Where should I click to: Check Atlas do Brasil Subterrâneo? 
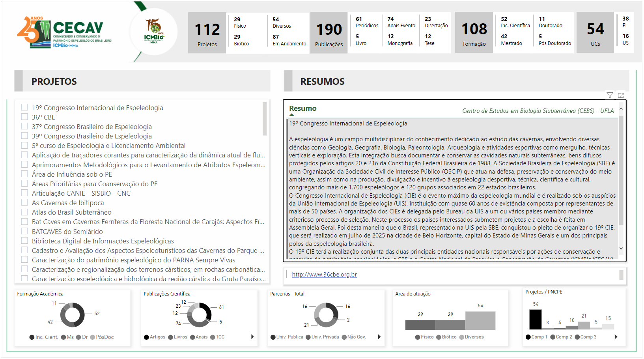(x=24, y=212)
